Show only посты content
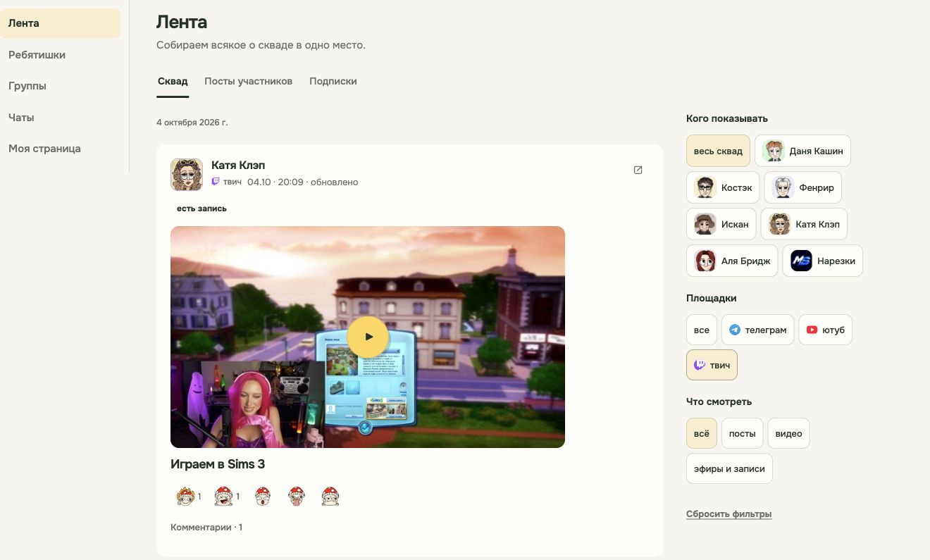Screen dimensions: 930x560 point(743,433)
